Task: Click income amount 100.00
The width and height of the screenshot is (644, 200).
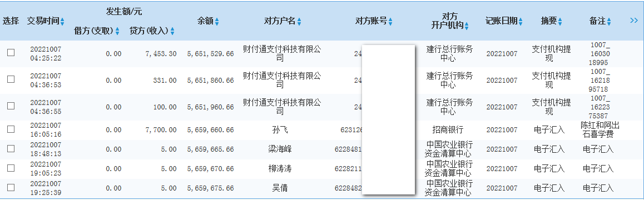Action: 165,107
